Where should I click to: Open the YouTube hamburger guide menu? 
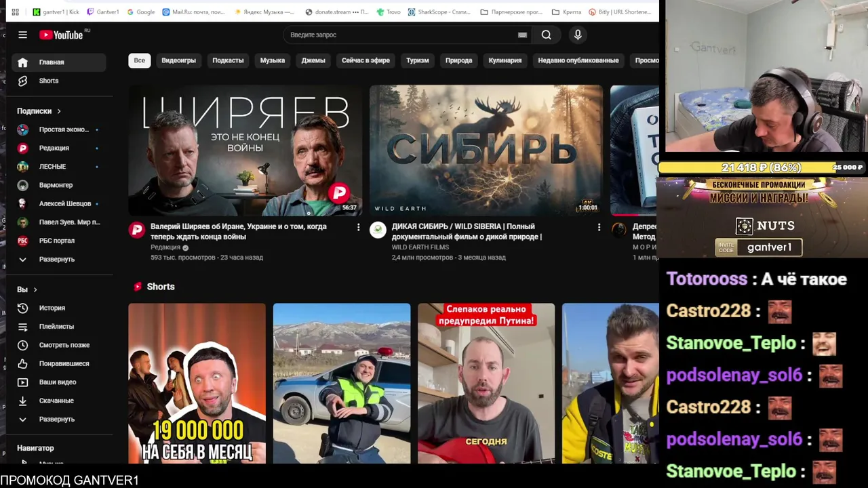(22, 35)
